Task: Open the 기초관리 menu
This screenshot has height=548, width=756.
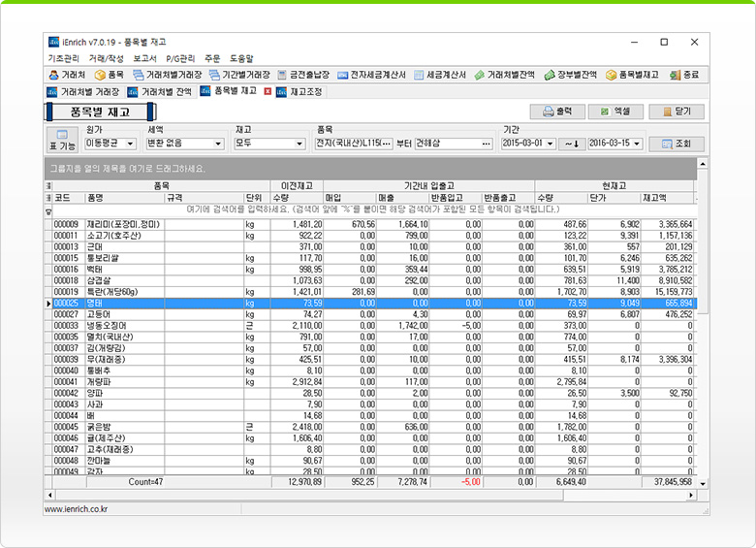Action: click(x=64, y=58)
